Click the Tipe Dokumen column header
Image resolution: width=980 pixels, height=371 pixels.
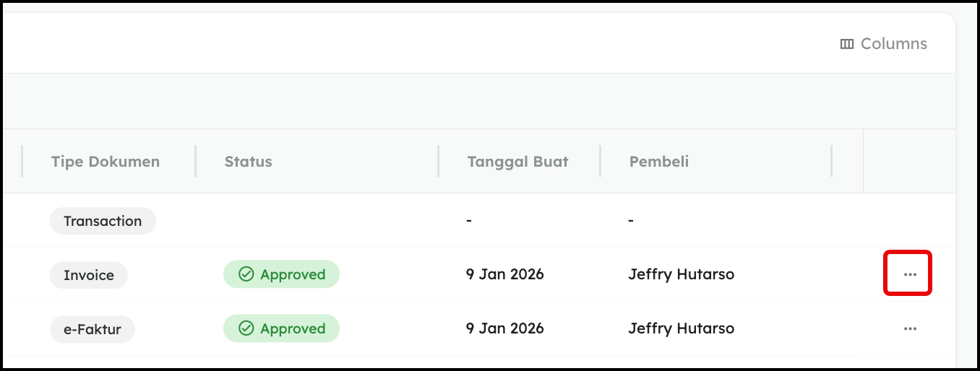tap(106, 161)
